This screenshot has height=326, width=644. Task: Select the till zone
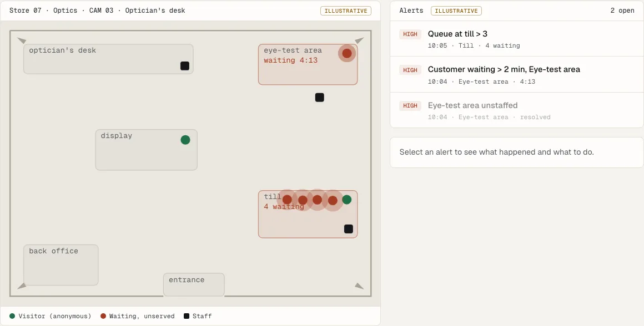click(308, 214)
